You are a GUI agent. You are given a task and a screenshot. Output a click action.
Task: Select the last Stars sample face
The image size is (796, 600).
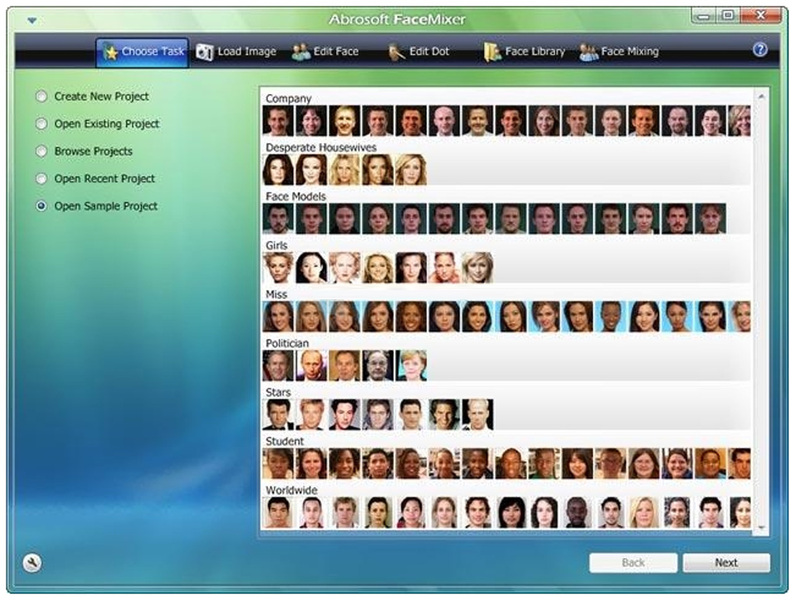478,415
